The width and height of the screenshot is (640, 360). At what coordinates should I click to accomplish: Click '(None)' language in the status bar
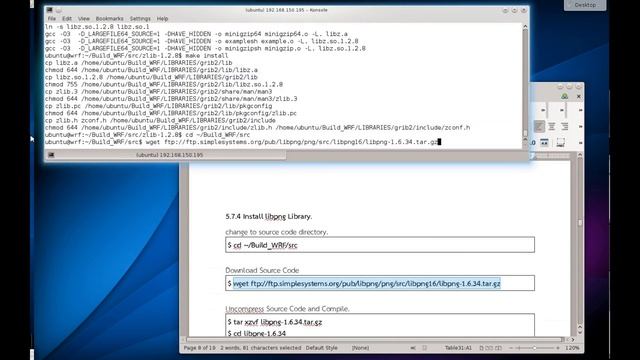click(360, 348)
